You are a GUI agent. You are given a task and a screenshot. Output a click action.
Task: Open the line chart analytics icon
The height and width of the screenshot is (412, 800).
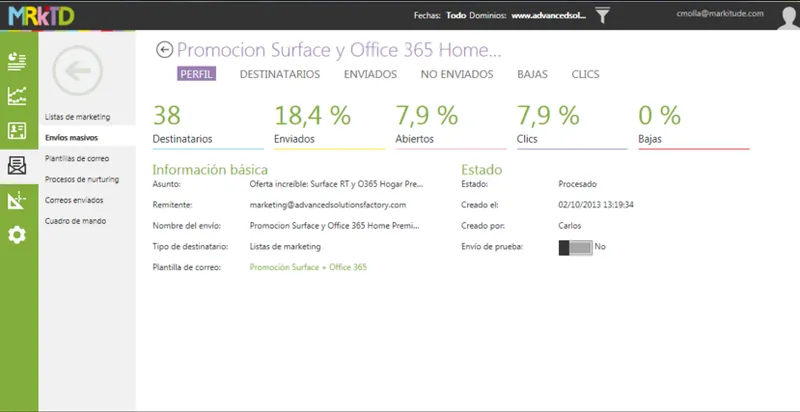point(17,96)
